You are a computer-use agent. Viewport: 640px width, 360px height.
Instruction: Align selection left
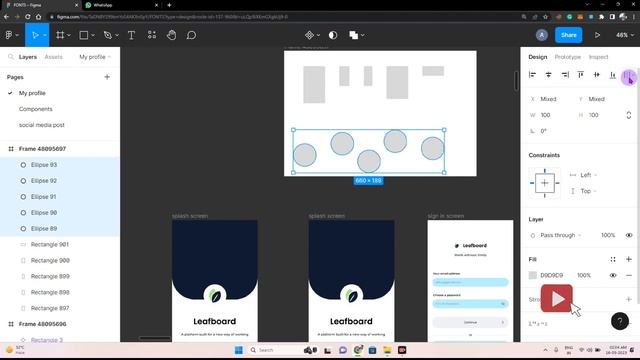[532, 75]
